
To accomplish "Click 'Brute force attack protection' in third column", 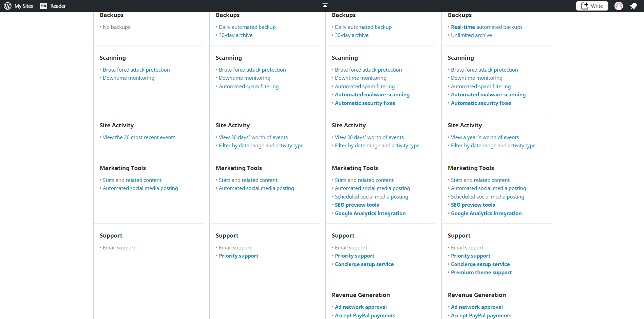I will (x=368, y=70).
